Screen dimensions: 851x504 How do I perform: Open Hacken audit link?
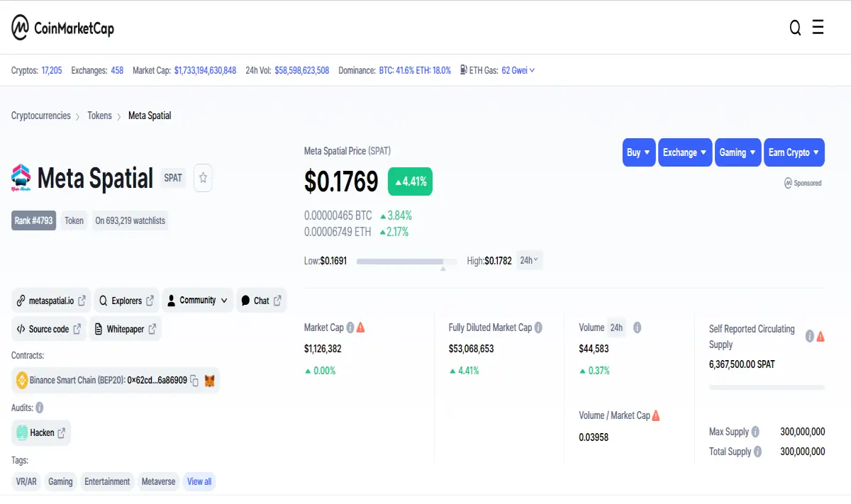pos(42,432)
